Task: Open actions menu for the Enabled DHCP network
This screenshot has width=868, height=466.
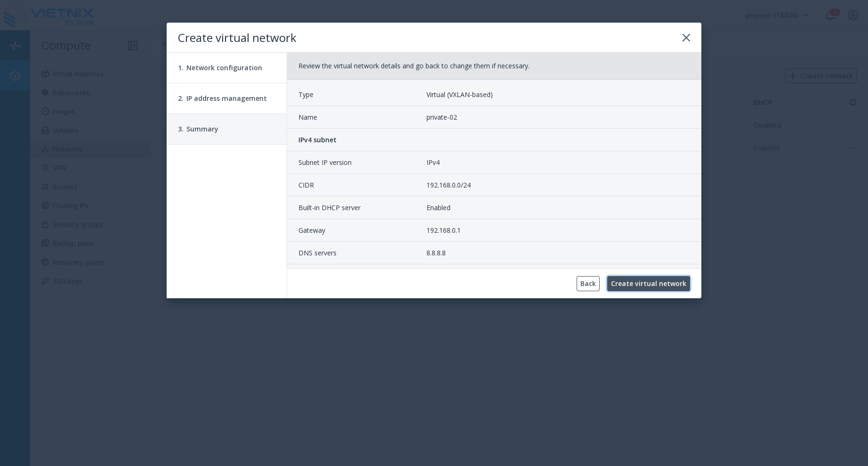Action: pos(853,147)
